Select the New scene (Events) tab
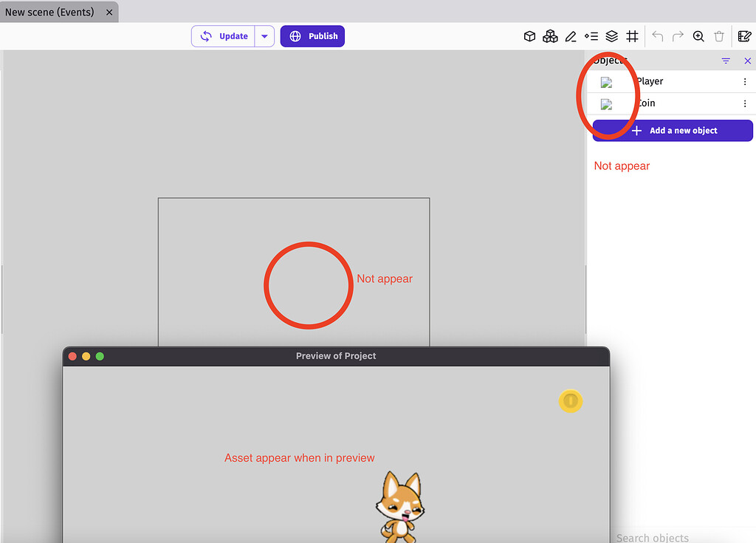 pyautogui.click(x=52, y=12)
